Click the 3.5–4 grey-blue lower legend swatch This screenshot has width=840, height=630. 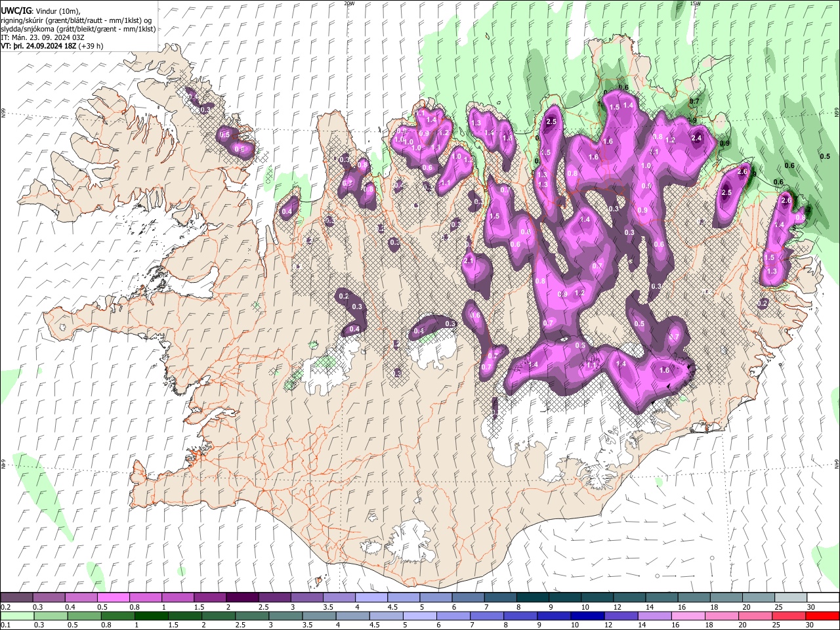[x=318, y=616]
